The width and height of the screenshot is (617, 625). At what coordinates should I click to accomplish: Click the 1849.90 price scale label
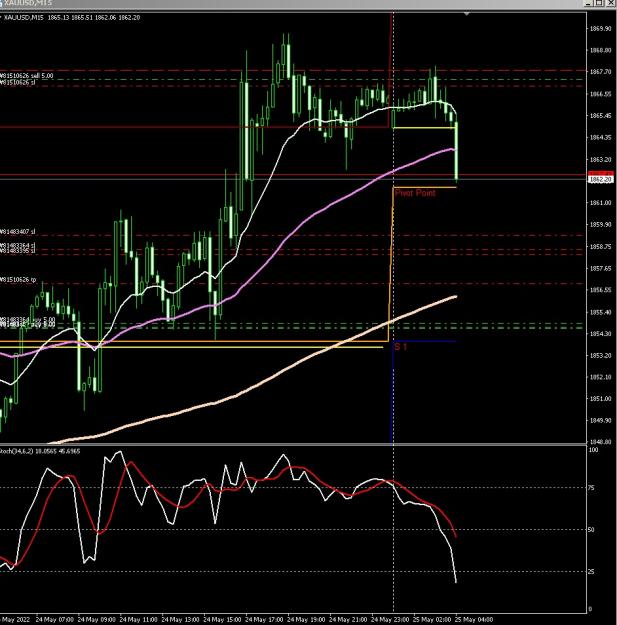click(600, 421)
